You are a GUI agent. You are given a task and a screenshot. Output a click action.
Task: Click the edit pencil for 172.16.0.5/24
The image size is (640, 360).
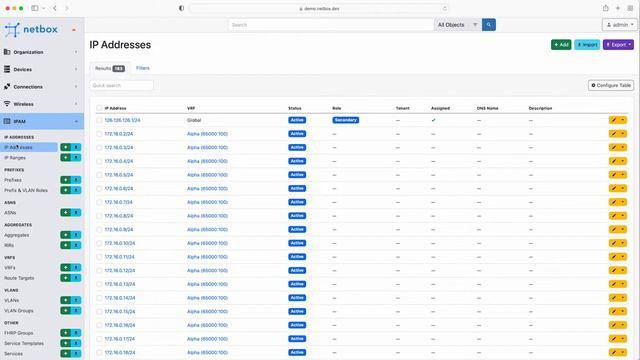point(614,175)
